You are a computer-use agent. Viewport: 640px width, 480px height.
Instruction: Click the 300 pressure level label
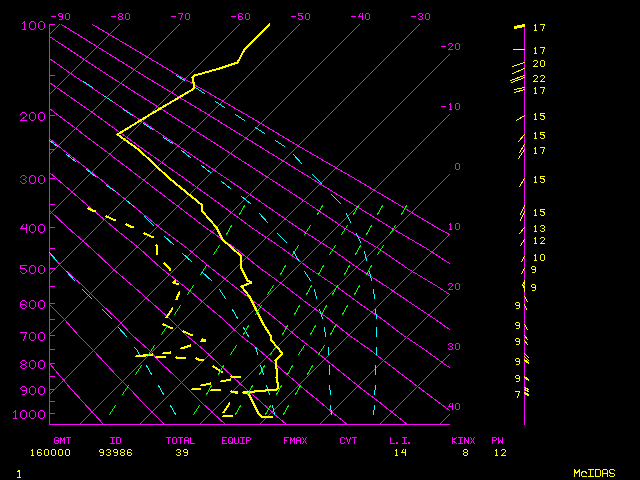click(33, 179)
